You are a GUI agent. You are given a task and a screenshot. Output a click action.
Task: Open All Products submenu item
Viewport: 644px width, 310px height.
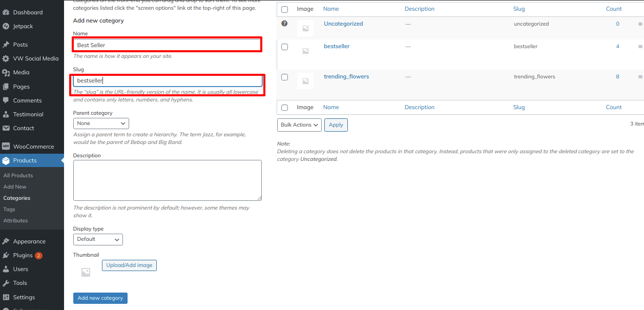pyautogui.click(x=18, y=176)
